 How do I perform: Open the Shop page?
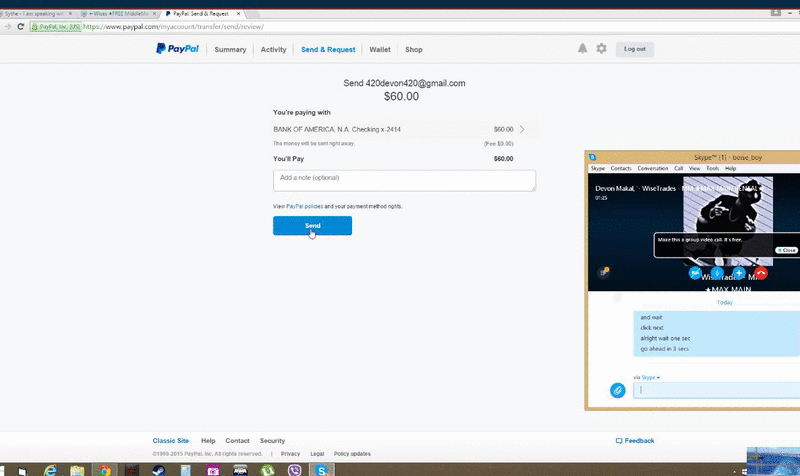click(x=414, y=49)
